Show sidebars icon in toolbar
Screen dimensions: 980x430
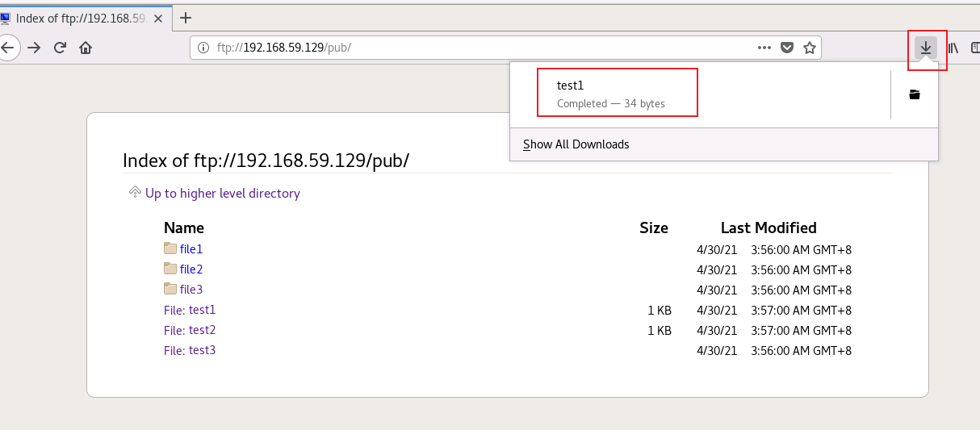click(x=975, y=48)
